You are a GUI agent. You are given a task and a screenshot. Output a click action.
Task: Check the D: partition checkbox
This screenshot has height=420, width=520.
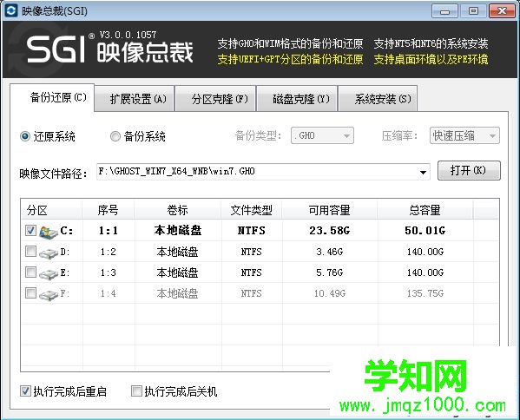pyautogui.click(x=31, y=252)
